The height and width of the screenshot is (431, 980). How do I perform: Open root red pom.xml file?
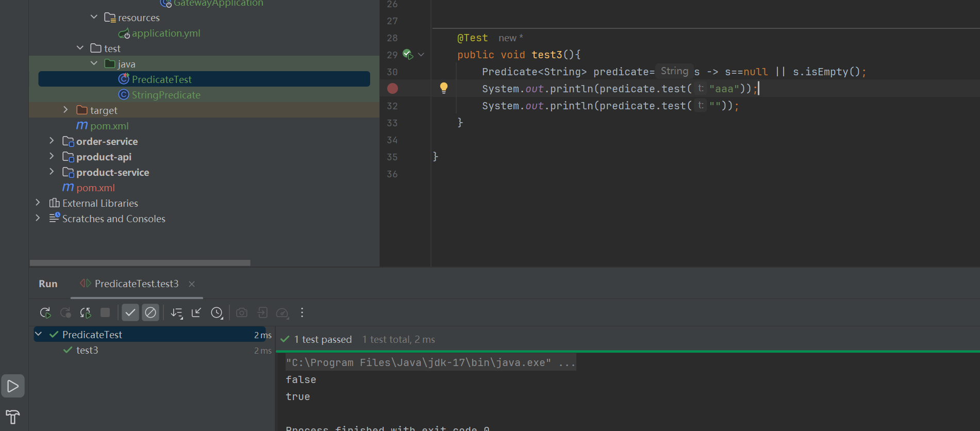(x=95, y=188)
